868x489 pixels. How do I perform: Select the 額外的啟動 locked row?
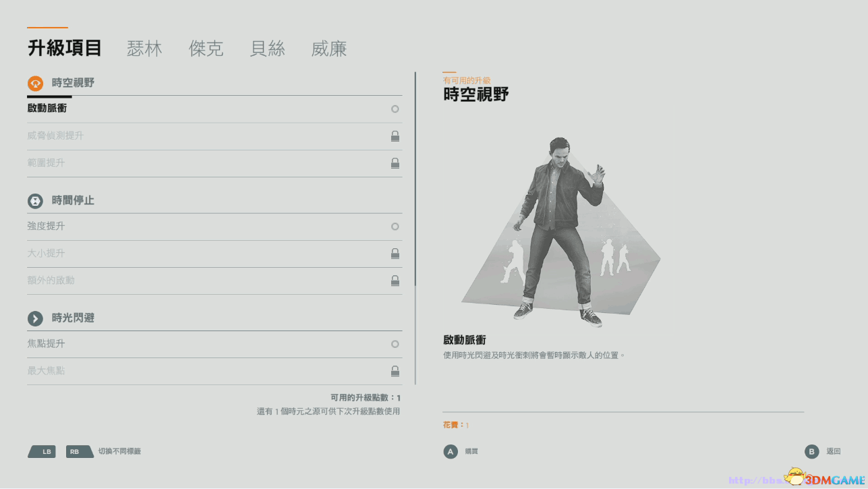pos(214,281)
